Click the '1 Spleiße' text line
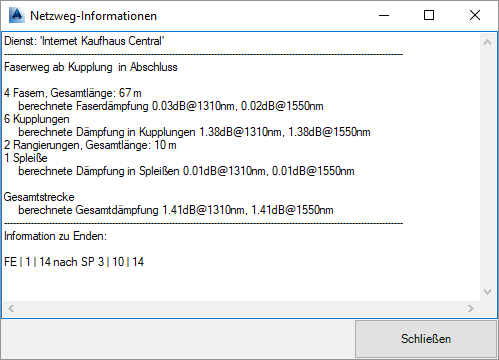This screenshot has width=499, height=360. [x=26, y=158]
